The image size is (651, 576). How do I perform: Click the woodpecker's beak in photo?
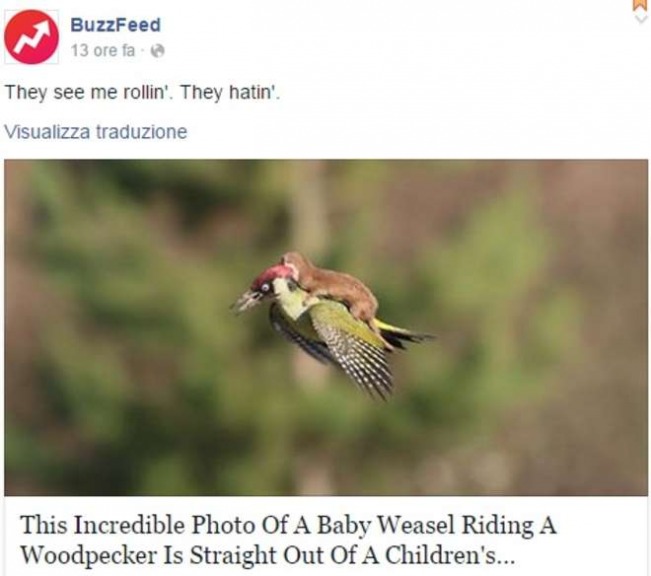246,300
